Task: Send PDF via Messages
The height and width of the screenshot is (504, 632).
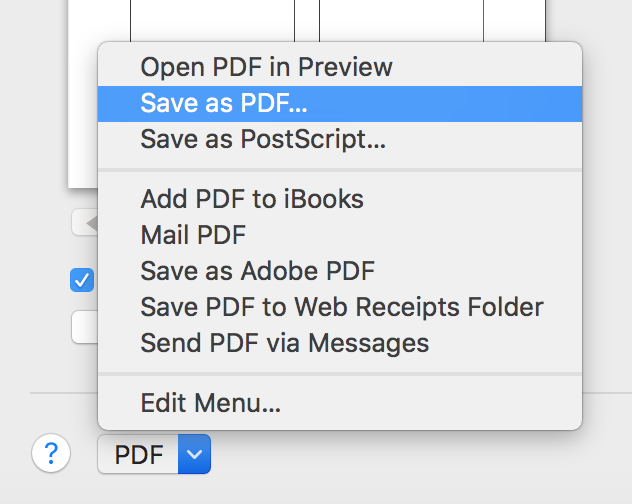Action: coord(284,343)
